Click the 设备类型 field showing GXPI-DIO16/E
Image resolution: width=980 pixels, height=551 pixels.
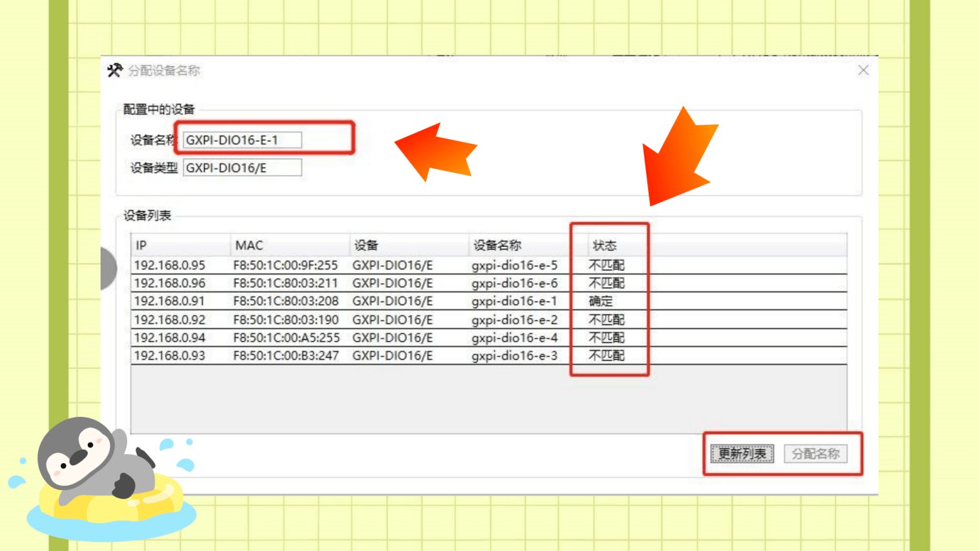pyautogui.click(x=242, y=168)
